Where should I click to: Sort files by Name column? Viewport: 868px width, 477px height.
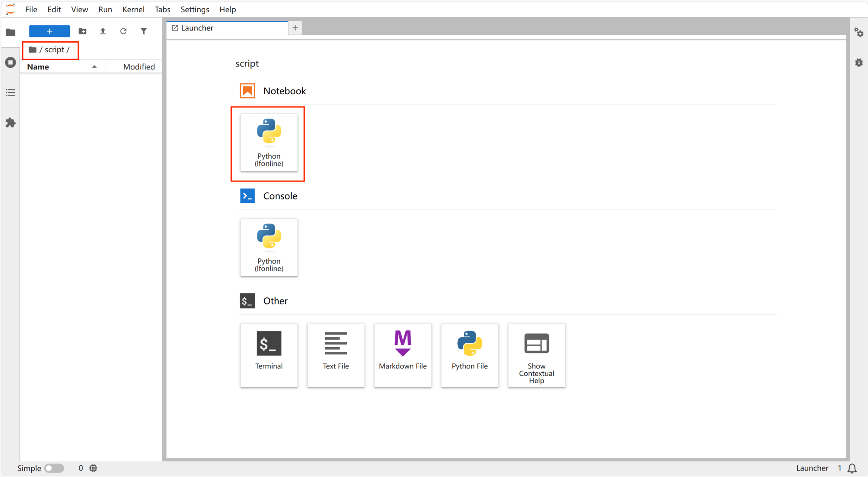point(38,67)
